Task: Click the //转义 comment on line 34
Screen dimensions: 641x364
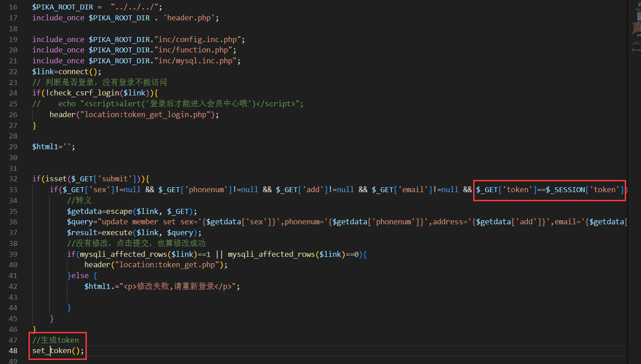Action: pyautogui.click(x=80, y=200)
